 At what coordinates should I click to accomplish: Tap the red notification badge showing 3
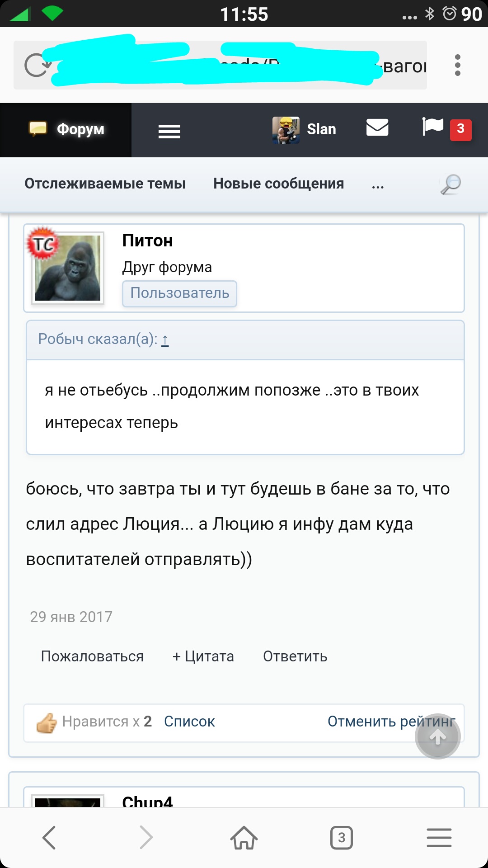tap(460, 130)
